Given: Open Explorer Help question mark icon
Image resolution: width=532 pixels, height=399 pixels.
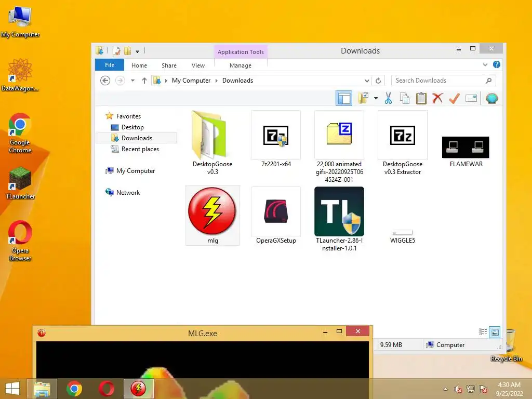Looking at the screenshot, I should pyautogui.click(x=496, y=64).
